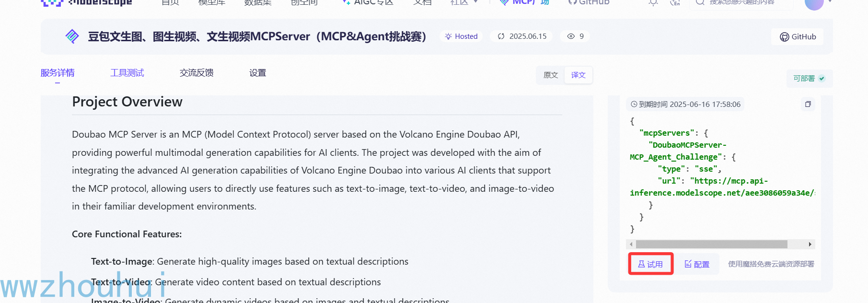
Task: Switch the description to 译文
Action: point(578,75)
